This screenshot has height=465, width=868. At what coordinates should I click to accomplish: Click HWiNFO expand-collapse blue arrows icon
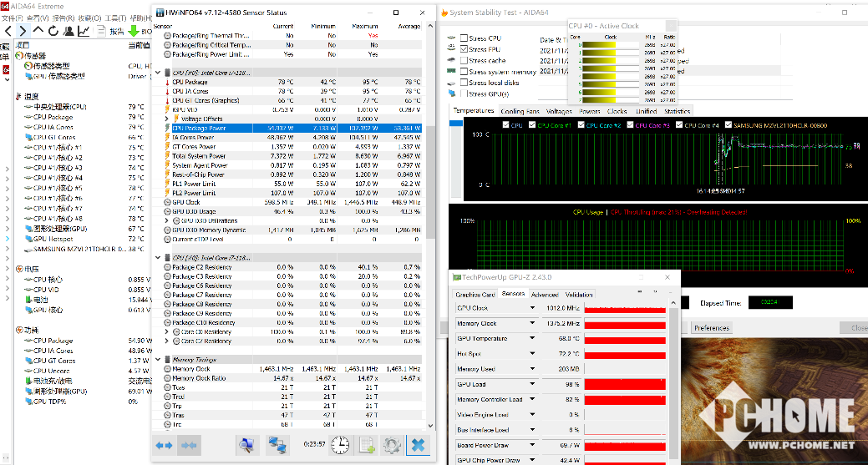pos(164,445)
